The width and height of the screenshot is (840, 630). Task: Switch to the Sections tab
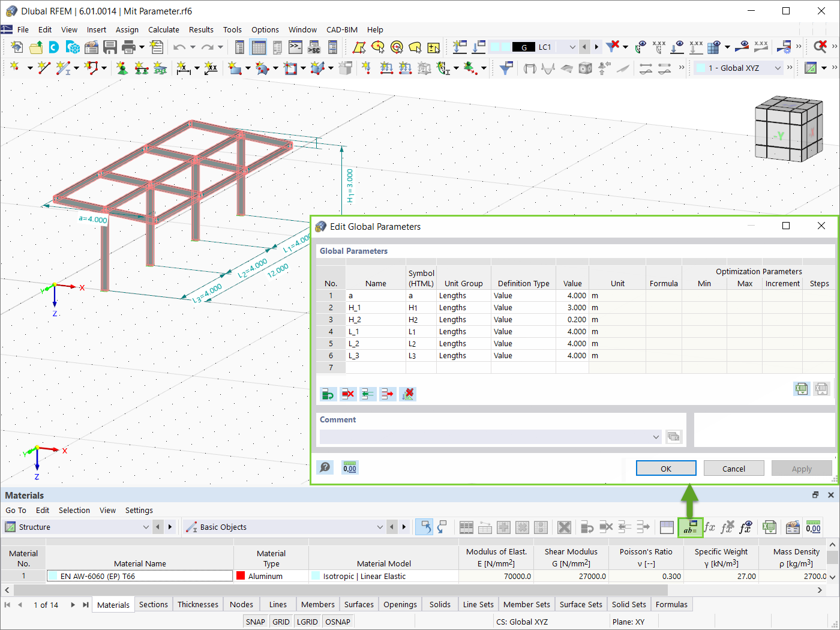pos(154,604)
